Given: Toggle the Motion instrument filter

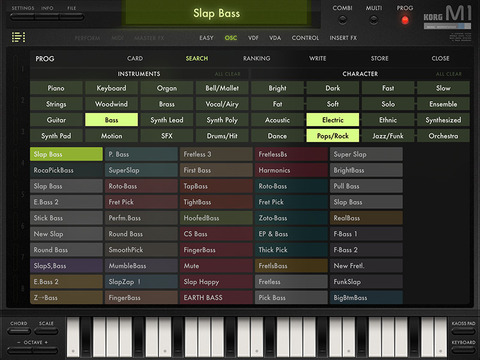Looking at the screenshot, I should [111, 136].
